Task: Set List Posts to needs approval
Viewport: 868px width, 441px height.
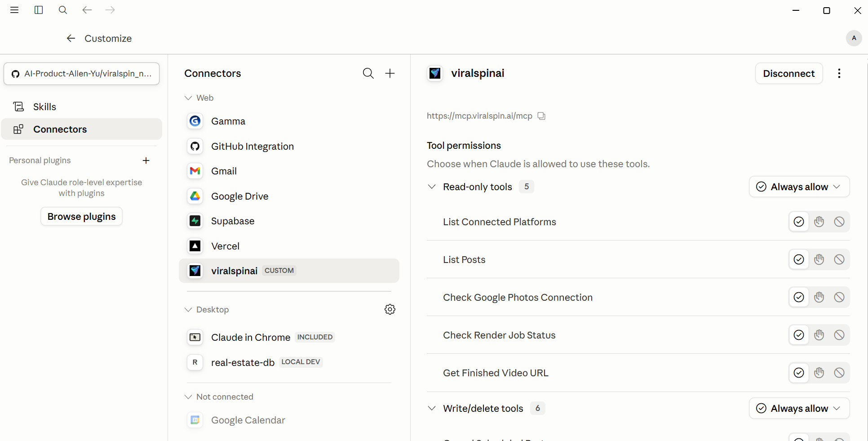Action: point(819,259)
